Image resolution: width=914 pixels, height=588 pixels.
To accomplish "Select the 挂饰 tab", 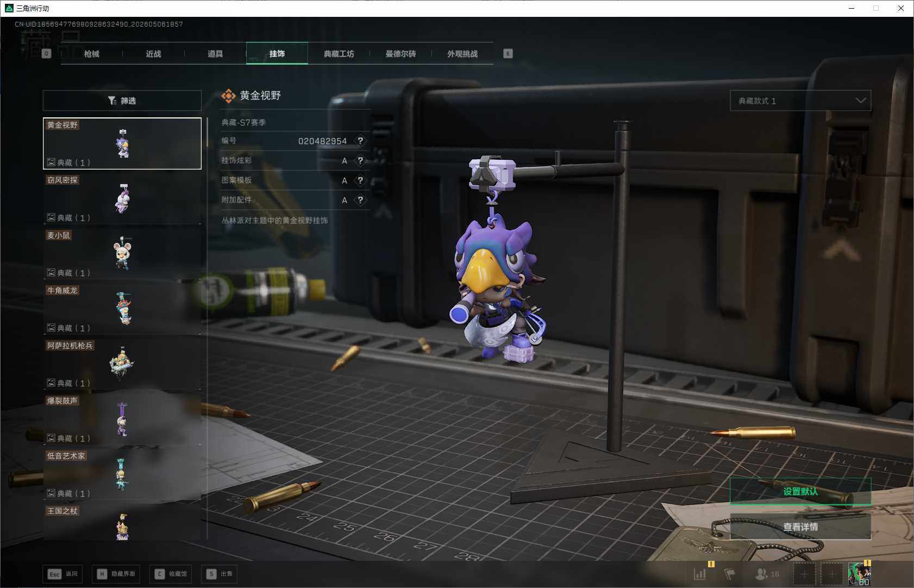I will click(277, 53).
